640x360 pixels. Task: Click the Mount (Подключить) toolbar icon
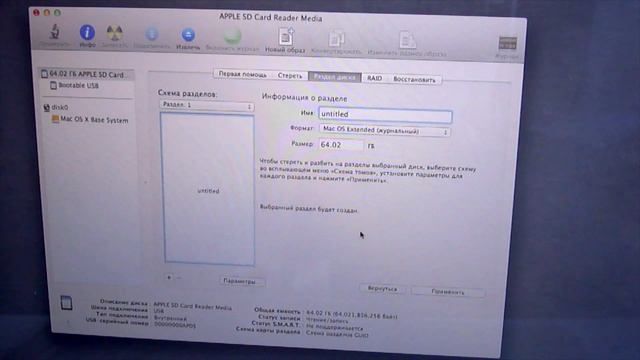point(151,34)
